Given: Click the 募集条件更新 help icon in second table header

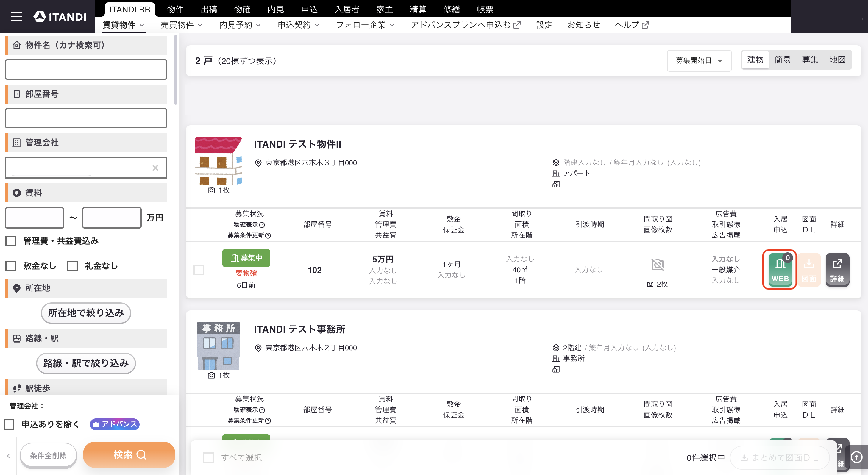Looking at the screenshot, I should (268, 421).
